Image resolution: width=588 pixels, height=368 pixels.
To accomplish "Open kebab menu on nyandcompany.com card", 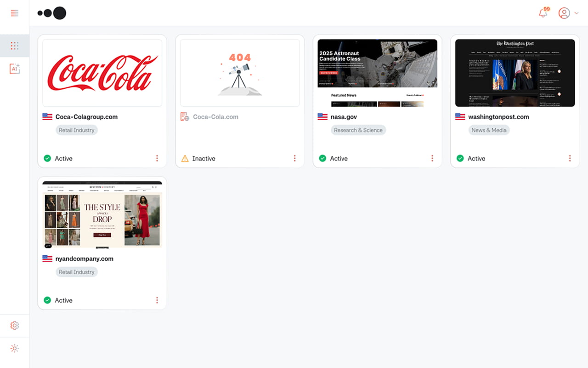I will coord(157,300).
